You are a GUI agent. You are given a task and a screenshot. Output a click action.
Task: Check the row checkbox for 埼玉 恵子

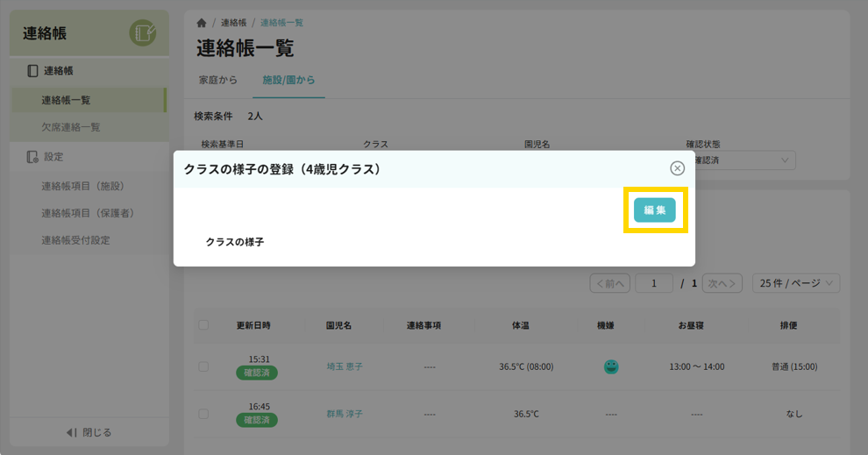click(x=203, y=366)
